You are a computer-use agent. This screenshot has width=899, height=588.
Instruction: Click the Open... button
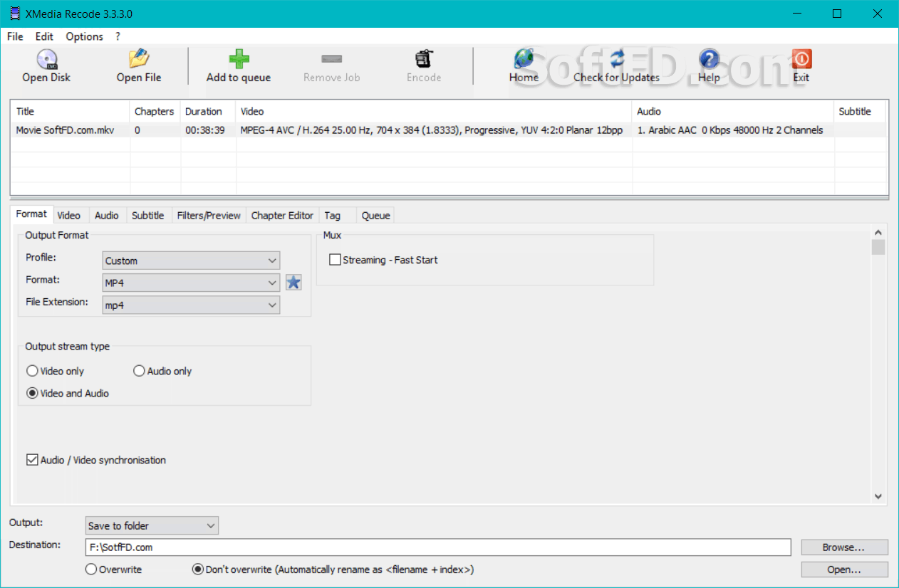844,569
